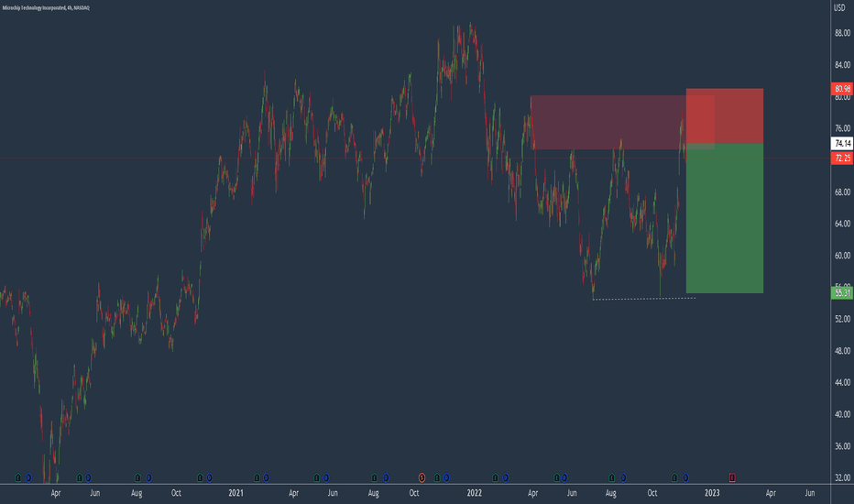Open the earnings marker before Jun 2021

[316, 477]
